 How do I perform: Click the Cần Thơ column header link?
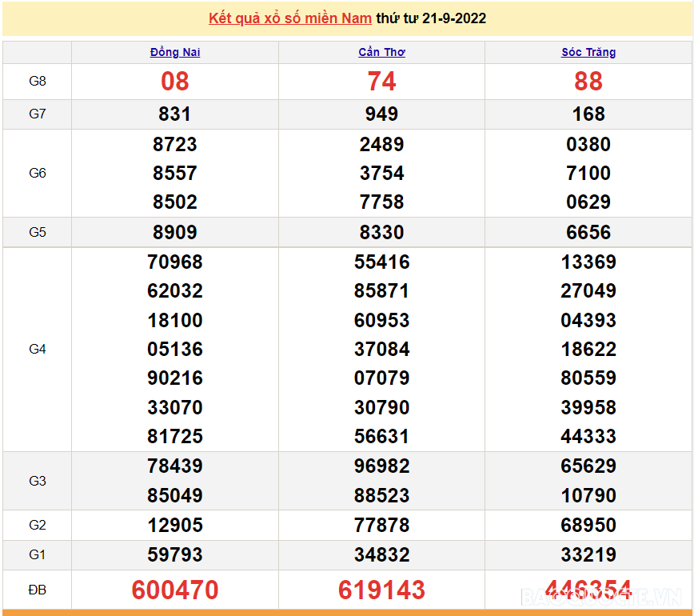pos(381,52)
